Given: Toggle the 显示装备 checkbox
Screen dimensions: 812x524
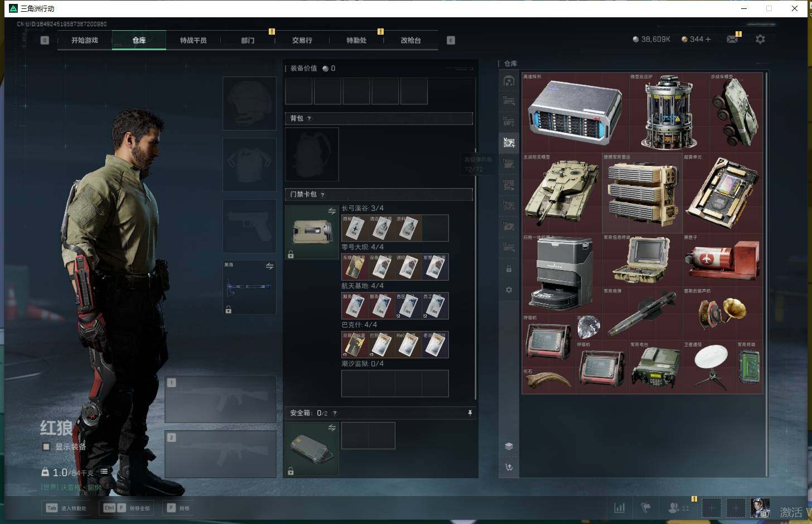Looking at the screenshot, I should pyautogui.click(x=46, y=446).
